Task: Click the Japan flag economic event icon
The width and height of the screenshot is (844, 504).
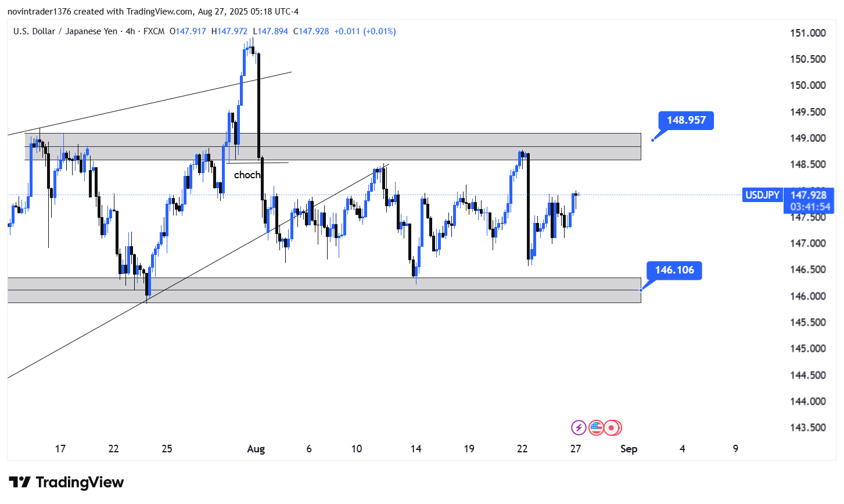Action: (612, 428)
